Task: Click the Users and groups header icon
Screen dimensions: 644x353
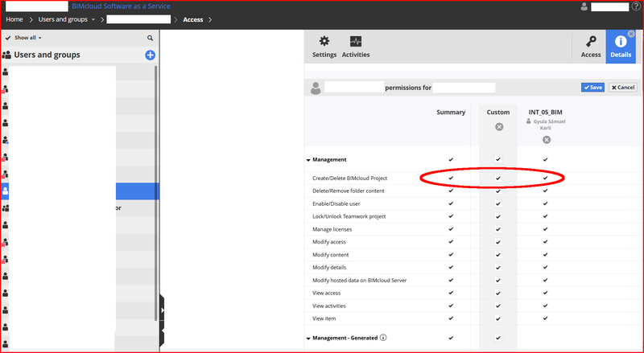Action: coord(6,55)
